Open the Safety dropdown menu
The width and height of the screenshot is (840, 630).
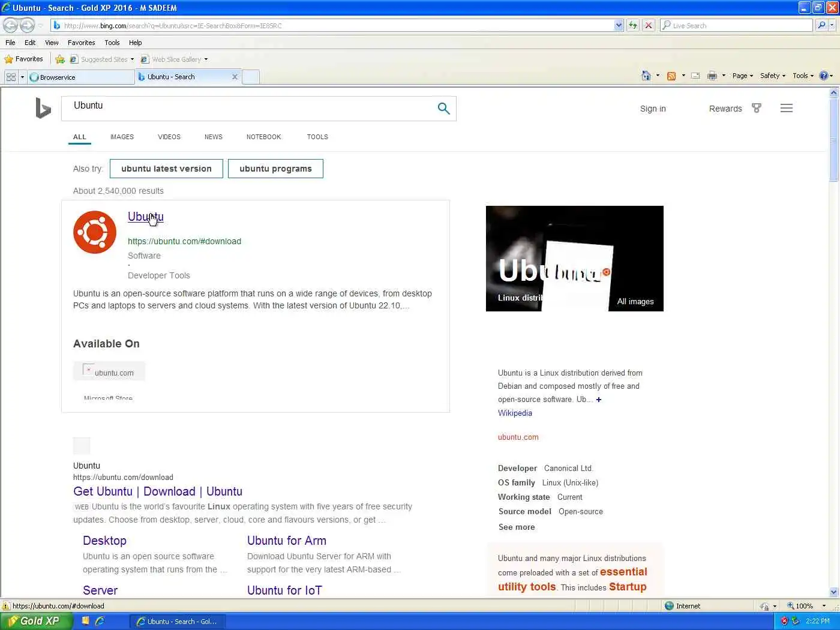click(x=773, y=76)
